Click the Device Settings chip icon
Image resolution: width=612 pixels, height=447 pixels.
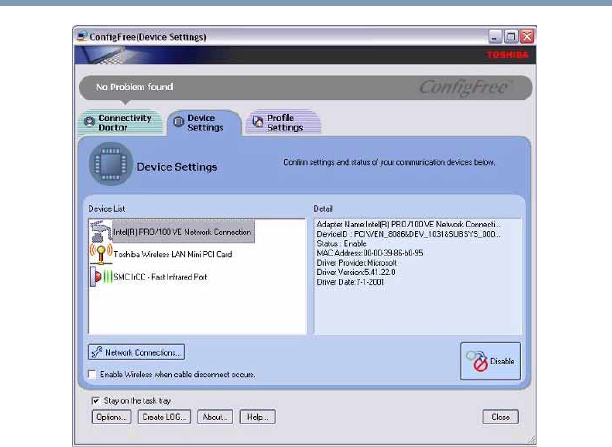tap(108, 167)
